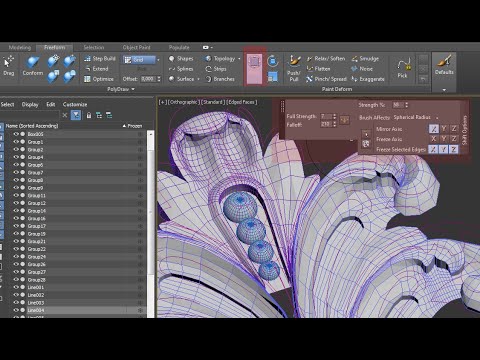Clear the scene explorer search filter X
The height and width of the screenshot is (360, 480).
point(65,115)
